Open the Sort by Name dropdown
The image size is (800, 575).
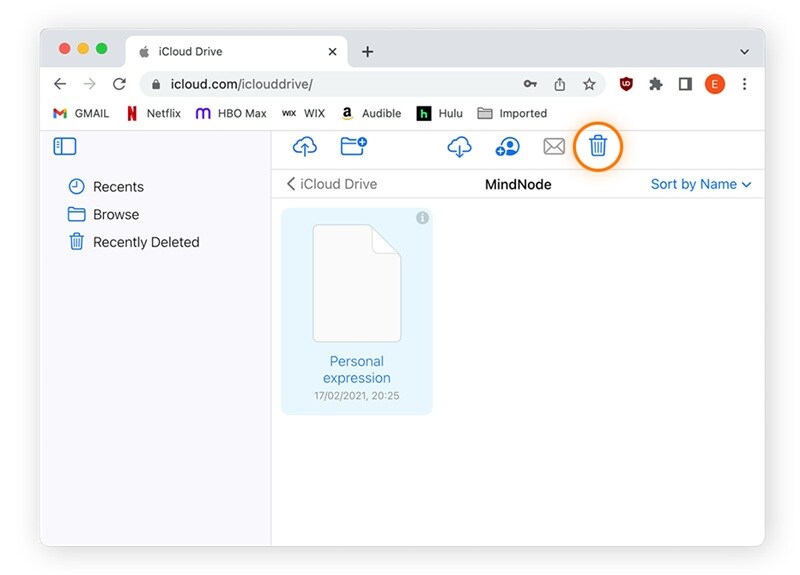tap(701, 184)
